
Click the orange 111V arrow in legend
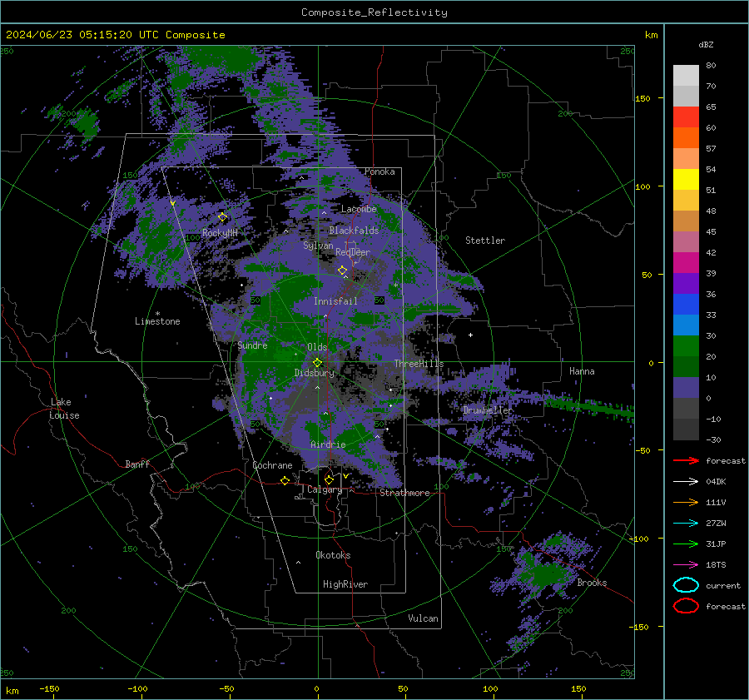(x=686, y=502)
